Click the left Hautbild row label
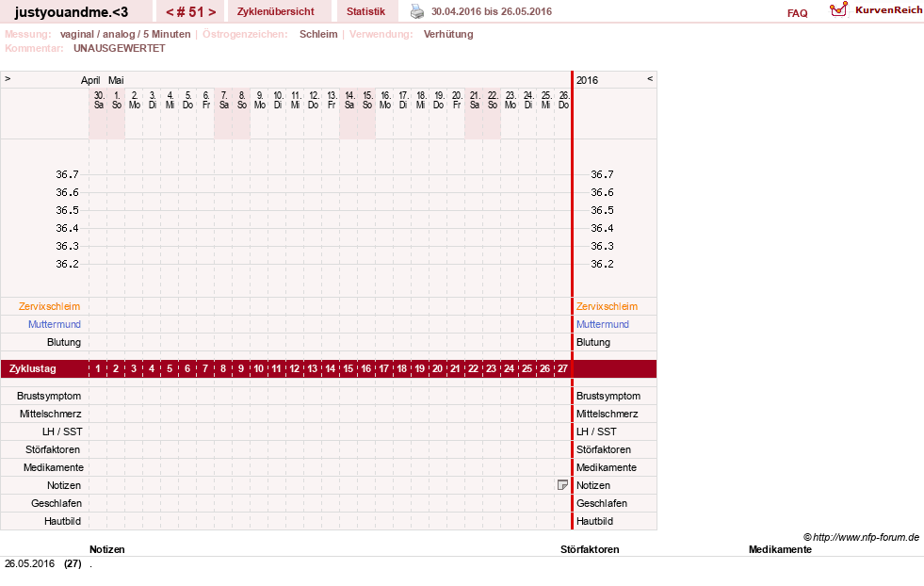 click(x=62, y=521)
